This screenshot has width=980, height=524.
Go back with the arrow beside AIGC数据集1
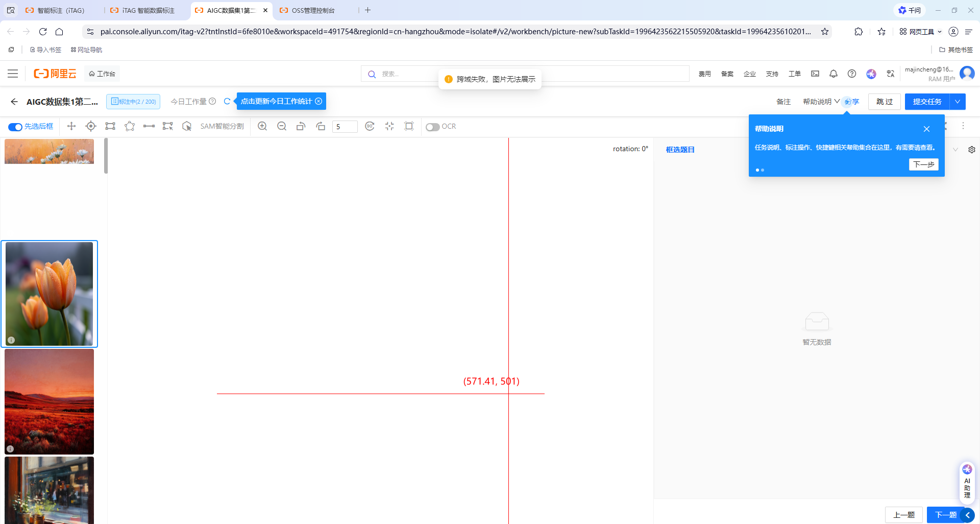pyautogui.click(x=14, y=102)
